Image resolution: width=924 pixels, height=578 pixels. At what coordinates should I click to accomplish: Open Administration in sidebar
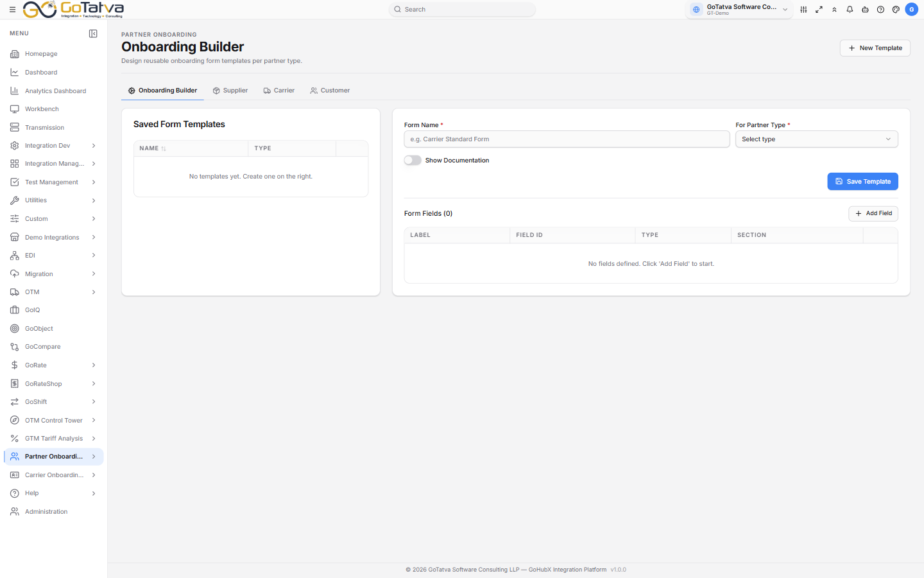[53, 512]
